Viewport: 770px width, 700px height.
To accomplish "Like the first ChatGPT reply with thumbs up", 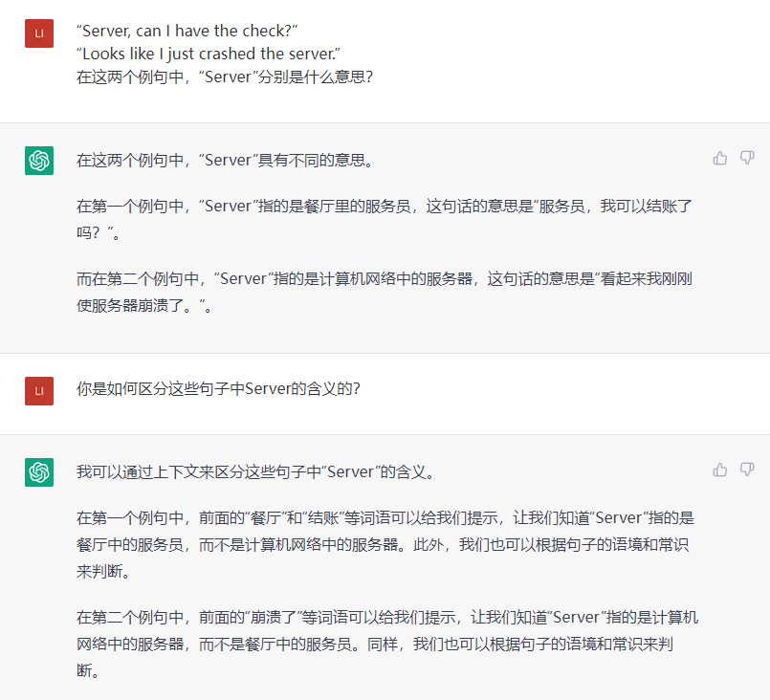I will tap(720, 158).
